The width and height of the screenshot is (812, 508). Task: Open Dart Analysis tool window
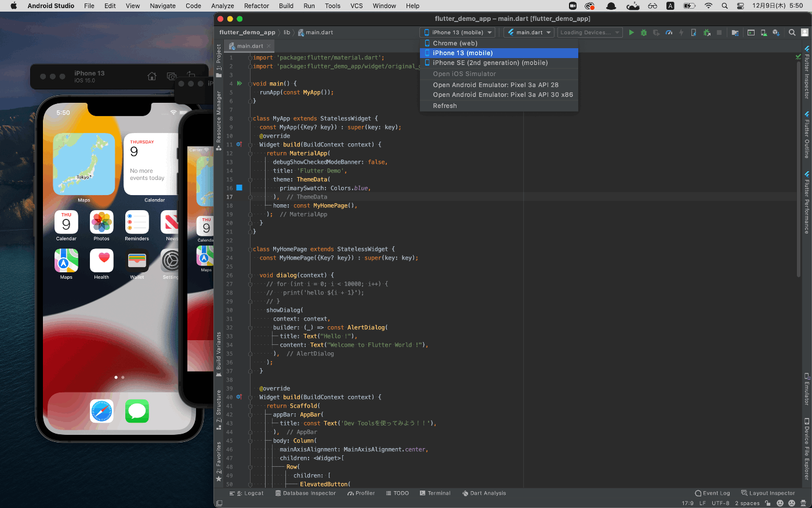484,493
